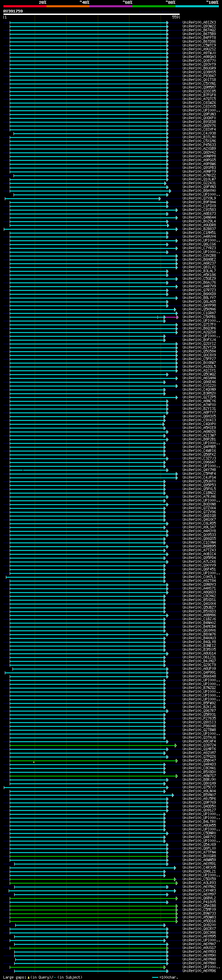Image resolution: width=222 pixels, height=980 pixels.
Task: Select hit label UniRef100_B8P2B1
Action: point(199,439)
